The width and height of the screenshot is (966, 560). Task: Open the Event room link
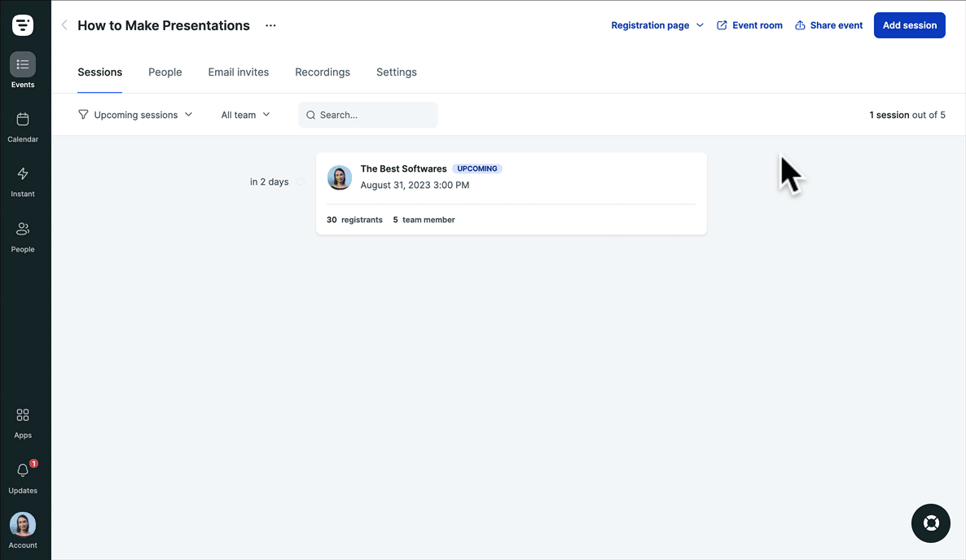tap(749, 25)
